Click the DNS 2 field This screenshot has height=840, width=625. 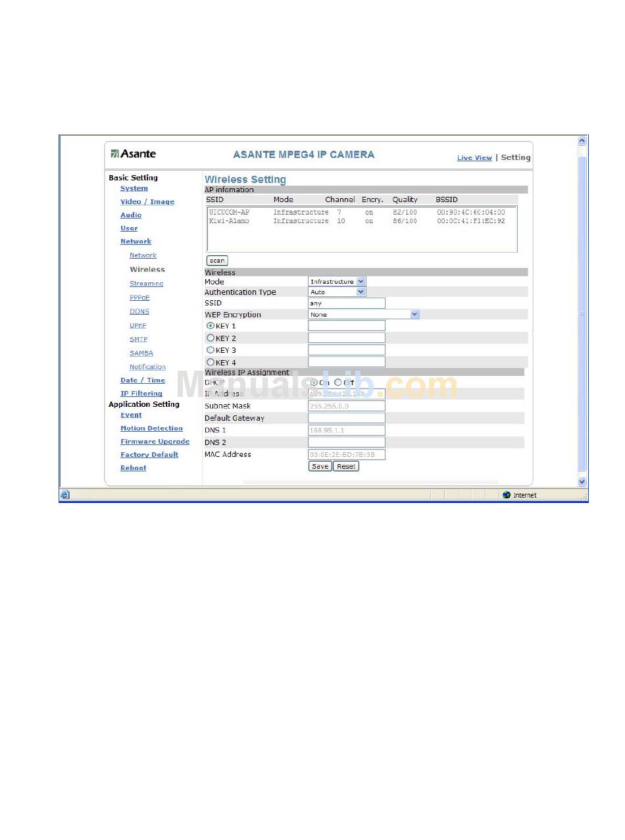(347, 442)
